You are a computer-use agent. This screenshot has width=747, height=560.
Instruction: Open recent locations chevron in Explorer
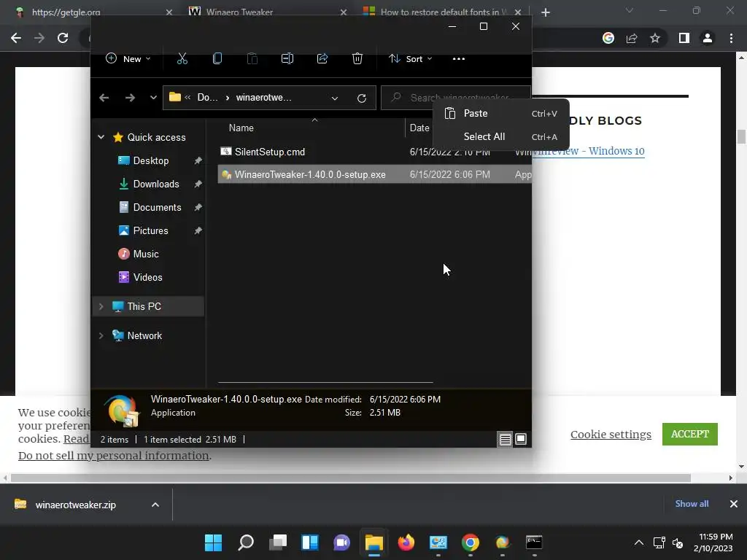(153, 98)
